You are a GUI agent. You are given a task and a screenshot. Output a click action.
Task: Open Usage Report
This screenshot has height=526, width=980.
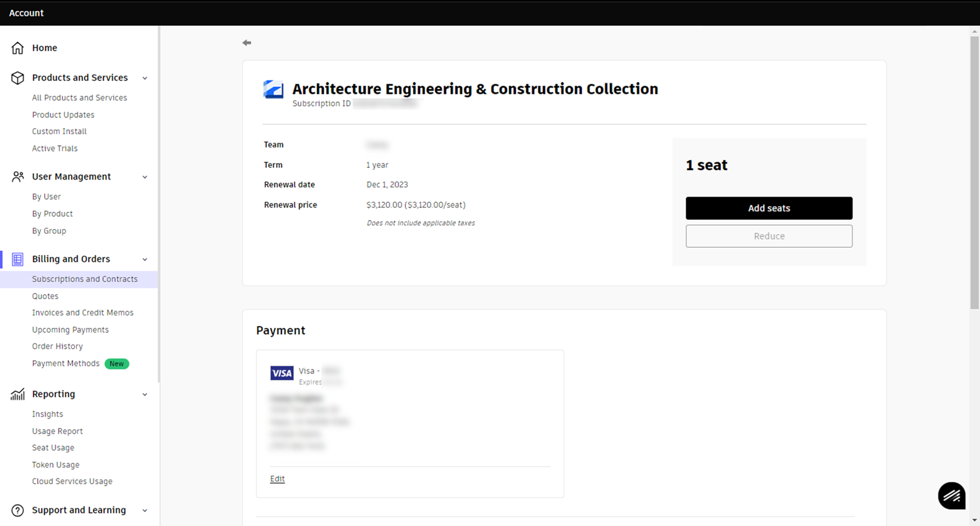coord(57,431)
